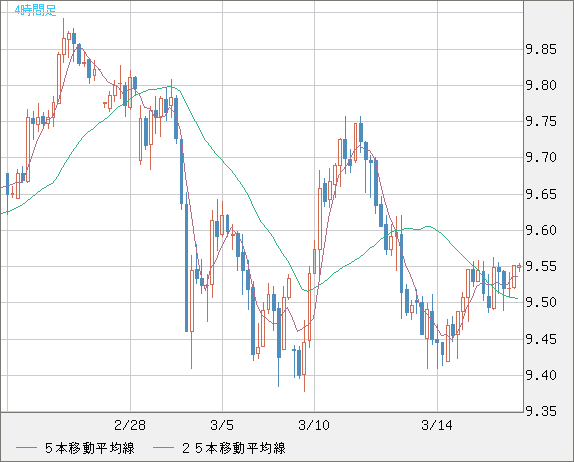The width and height of the screenshot is (574, 462).
Task: Click the 9.40 price axis label
Action: [x=541, y=375]
